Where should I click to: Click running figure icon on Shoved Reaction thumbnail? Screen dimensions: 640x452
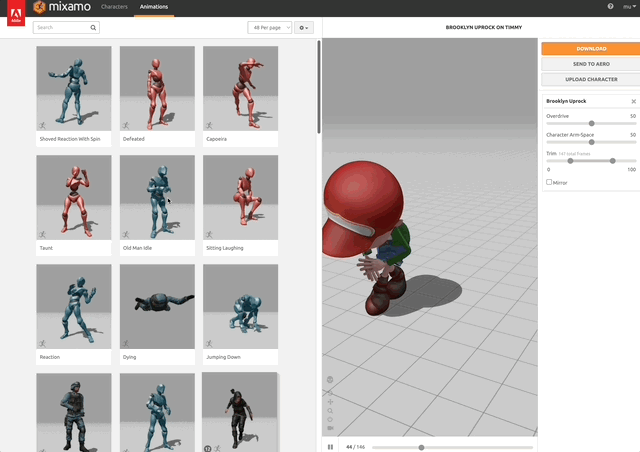(x=42, y=125)
